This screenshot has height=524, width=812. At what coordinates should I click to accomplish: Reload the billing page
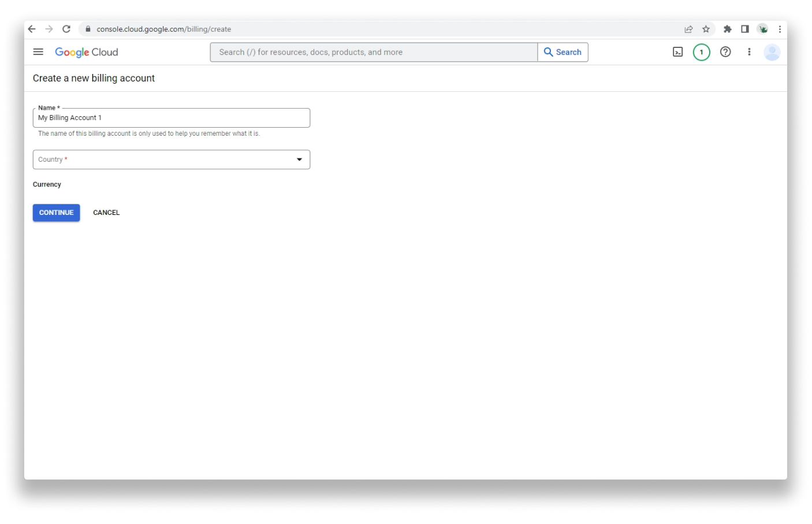[x=66, y=29]
